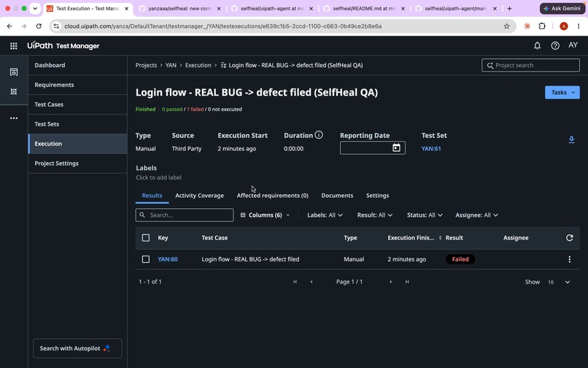Open the Reporting Date calendar icon
Image resolution: width=588 pixels, height=368 pixels.
click(x=396, y=147)
